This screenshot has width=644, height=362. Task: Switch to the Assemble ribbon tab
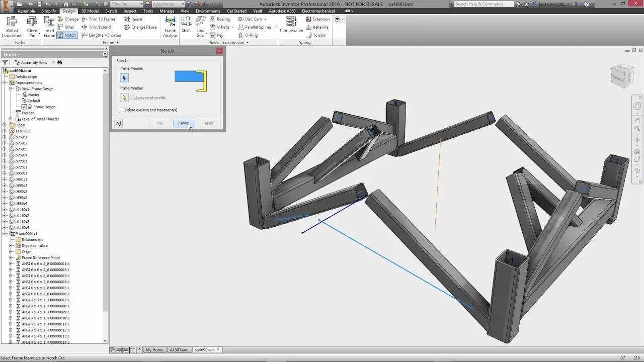pyautogui.click(x=26, y=11)
